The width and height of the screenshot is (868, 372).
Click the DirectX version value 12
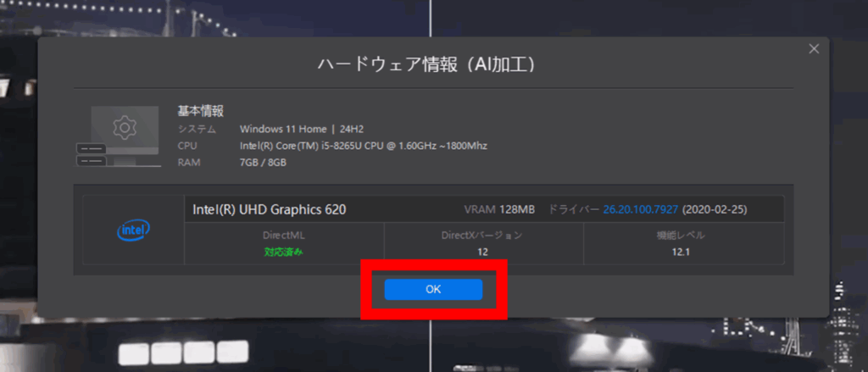483,253
